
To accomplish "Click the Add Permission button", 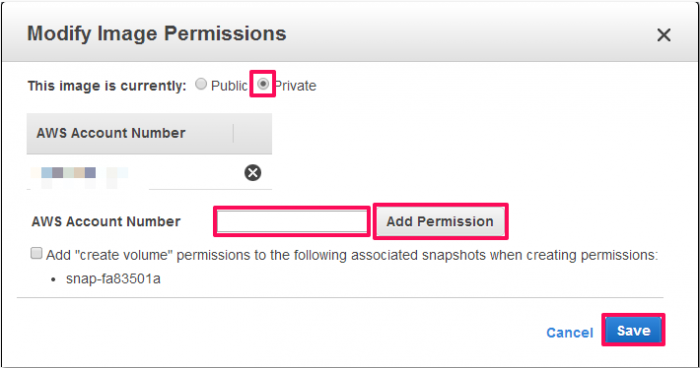I will click(440, 222).
